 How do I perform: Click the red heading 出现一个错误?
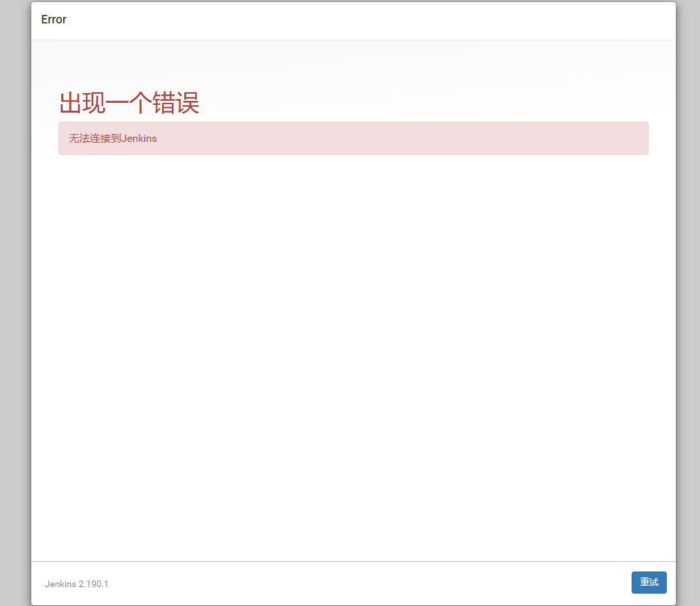[129, 103]
